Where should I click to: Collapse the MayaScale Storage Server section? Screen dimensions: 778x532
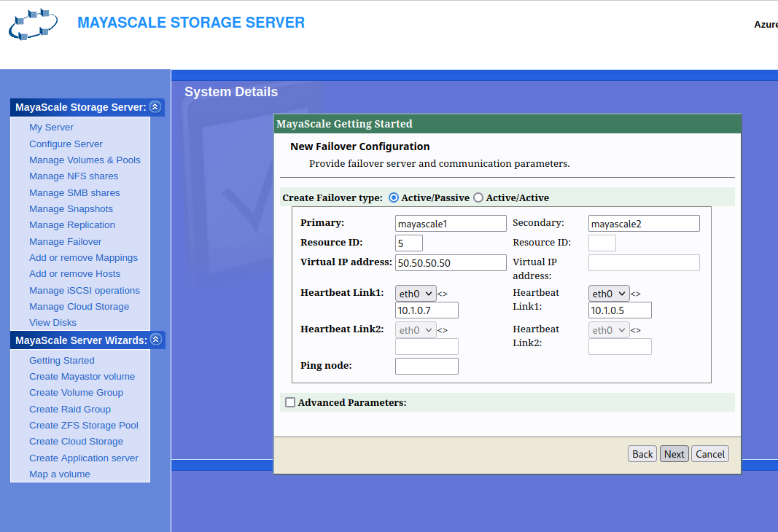(155, 107)
